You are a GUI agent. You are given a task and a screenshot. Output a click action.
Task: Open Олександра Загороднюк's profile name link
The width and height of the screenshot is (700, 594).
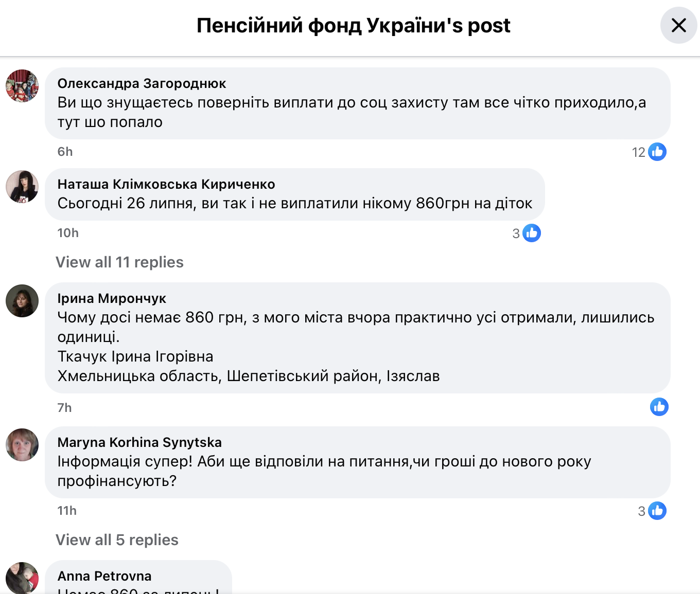142,83
